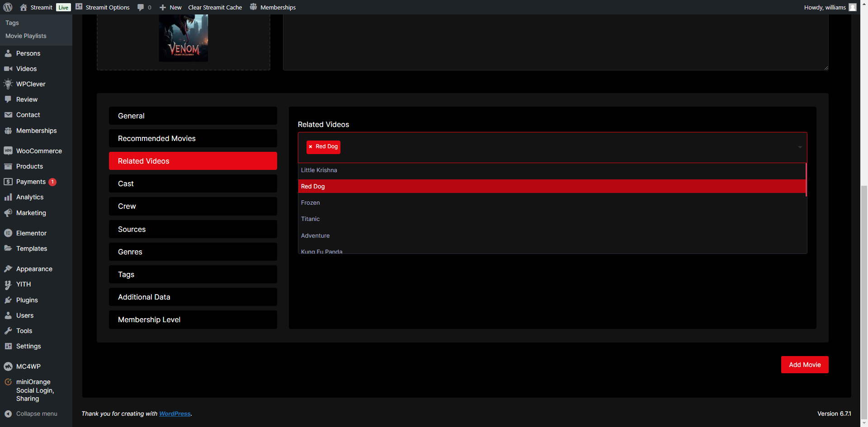Click the Appearance paintbrush icon
868x427 pixels.
[8, 269]
